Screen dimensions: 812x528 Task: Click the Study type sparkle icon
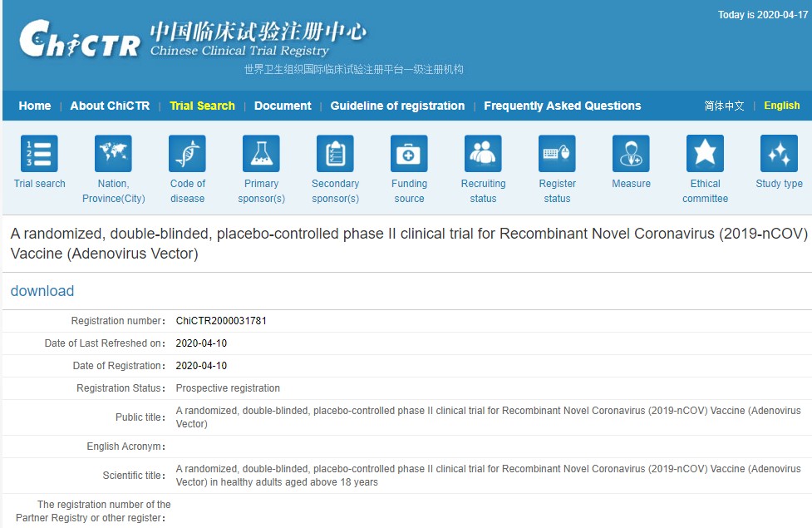point(779,154)
